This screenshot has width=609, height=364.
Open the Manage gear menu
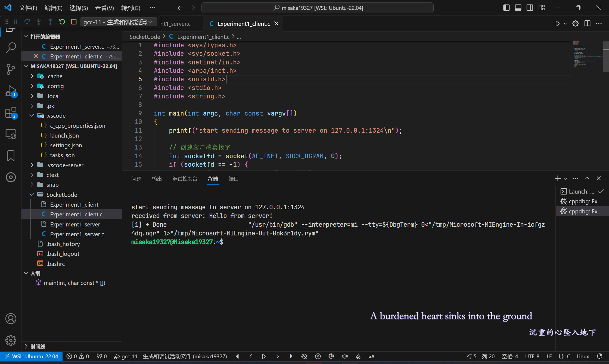(11, 340)
